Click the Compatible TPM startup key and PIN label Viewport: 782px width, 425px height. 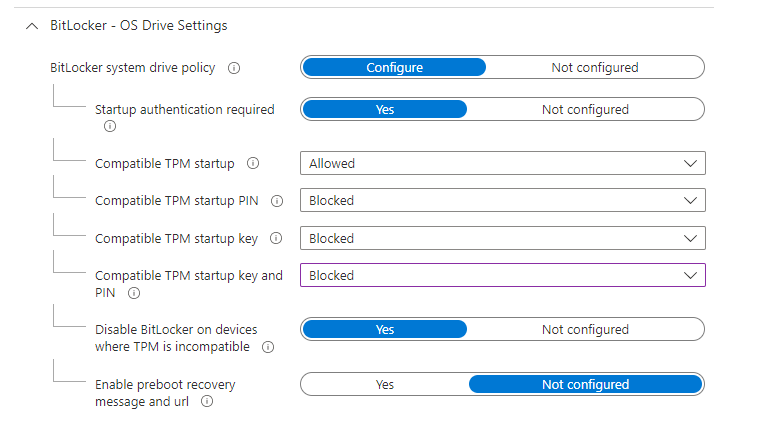point(189,284)
